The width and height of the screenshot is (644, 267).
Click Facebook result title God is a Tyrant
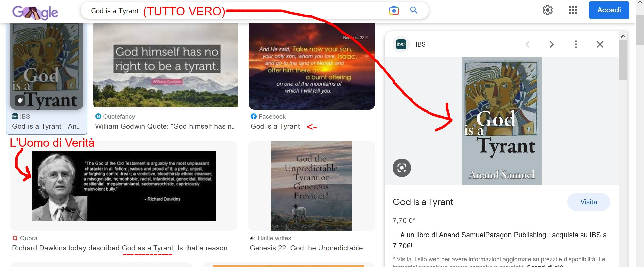[x=275, y=126]
